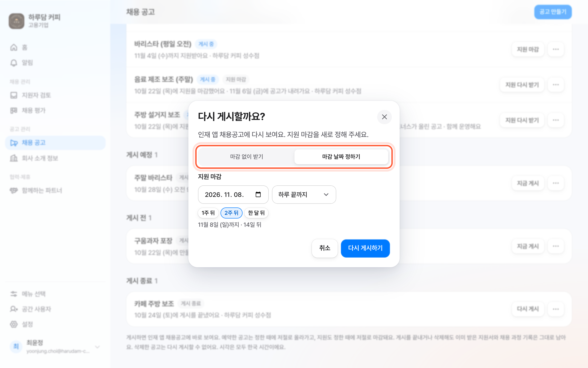588x368 pixels.
Task: Select the 마감 없이 받기 option
Action: (x=246, y=156)
